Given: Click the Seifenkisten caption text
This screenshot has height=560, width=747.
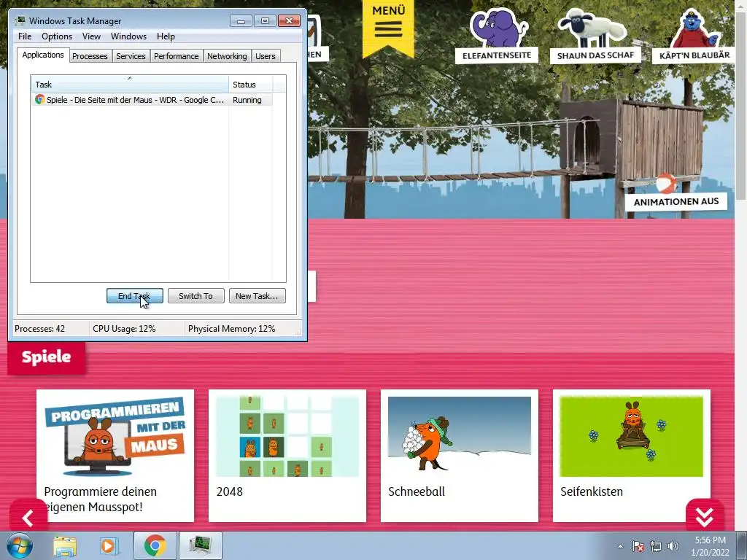Looking at the screenshot, I should [592, 491].
